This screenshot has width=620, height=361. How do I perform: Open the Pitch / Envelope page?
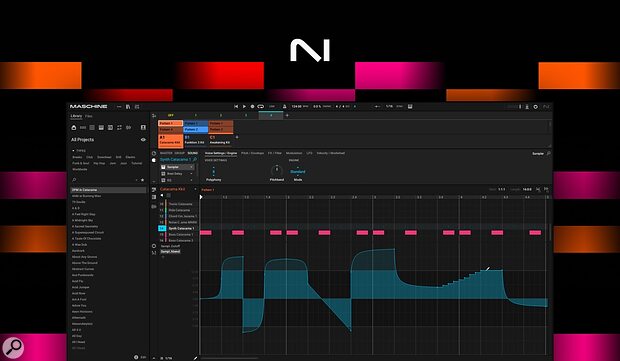point(252,153)
